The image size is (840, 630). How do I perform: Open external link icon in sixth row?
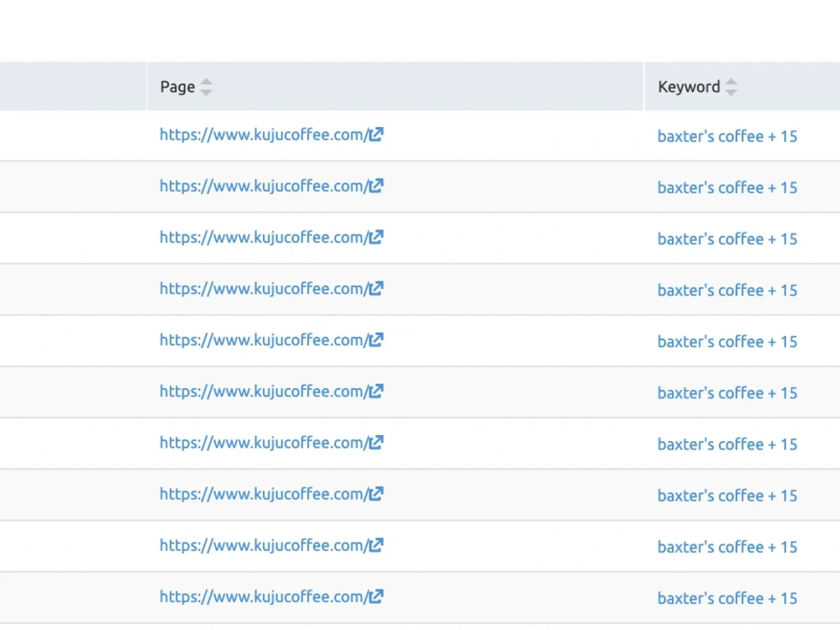(376, 391)
